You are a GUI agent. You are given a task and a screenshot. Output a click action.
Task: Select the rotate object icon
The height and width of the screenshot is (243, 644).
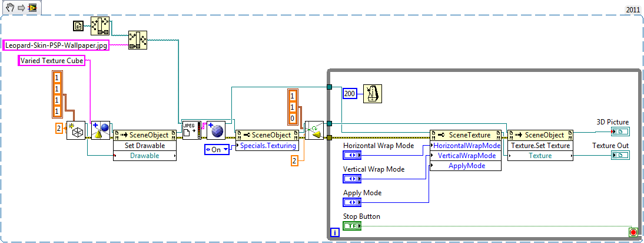click(x=314, y=130)
